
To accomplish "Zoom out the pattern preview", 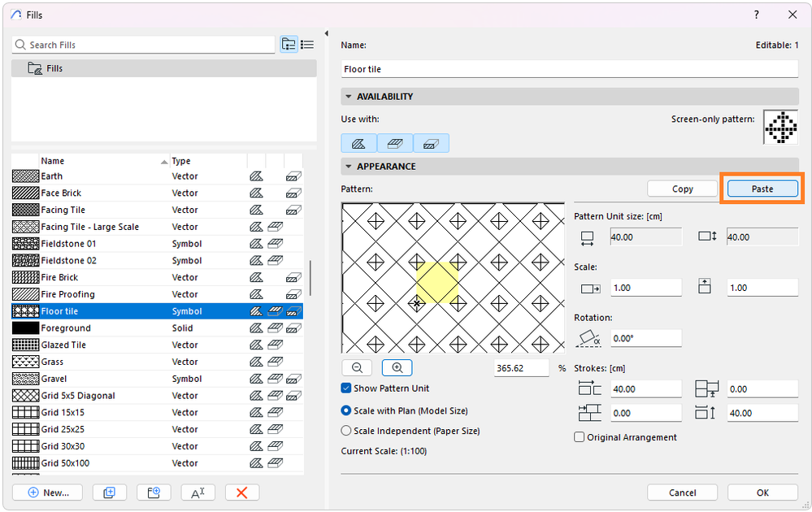I will pos(357,368).
